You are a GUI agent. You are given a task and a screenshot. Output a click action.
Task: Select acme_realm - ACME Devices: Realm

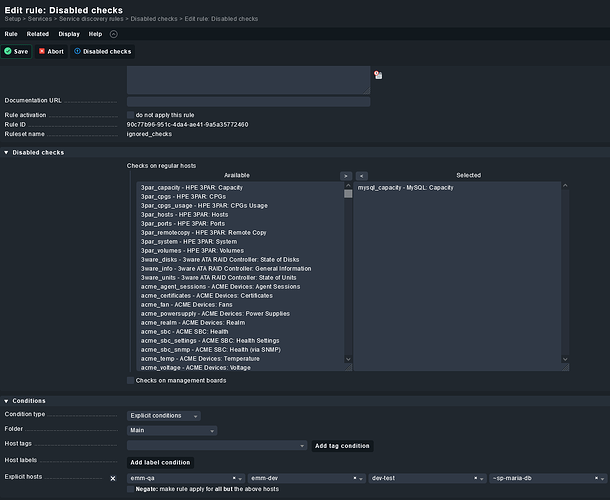[193, 322]
